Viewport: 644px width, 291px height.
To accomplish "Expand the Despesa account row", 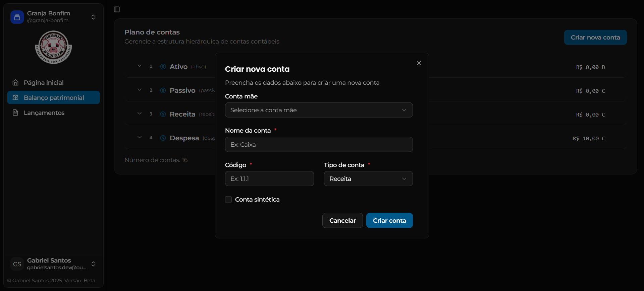I will pyautogui.click(x=140, y=137).
